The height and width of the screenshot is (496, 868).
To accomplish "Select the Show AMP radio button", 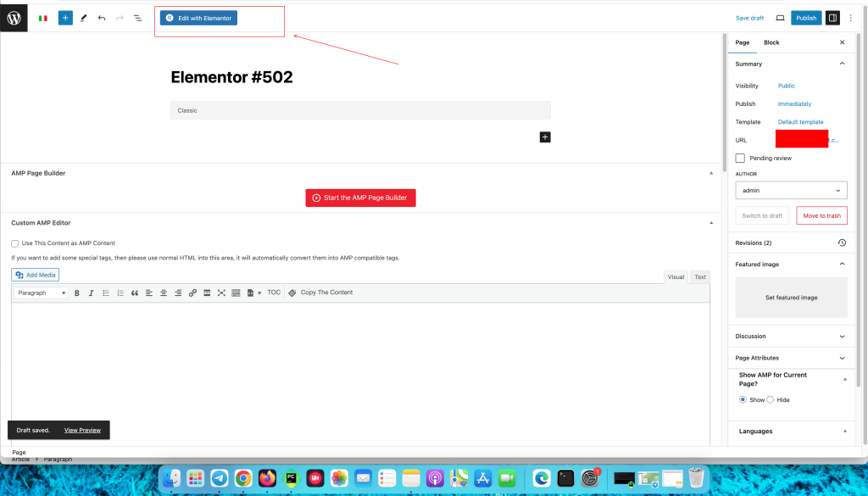I will 743,399.
